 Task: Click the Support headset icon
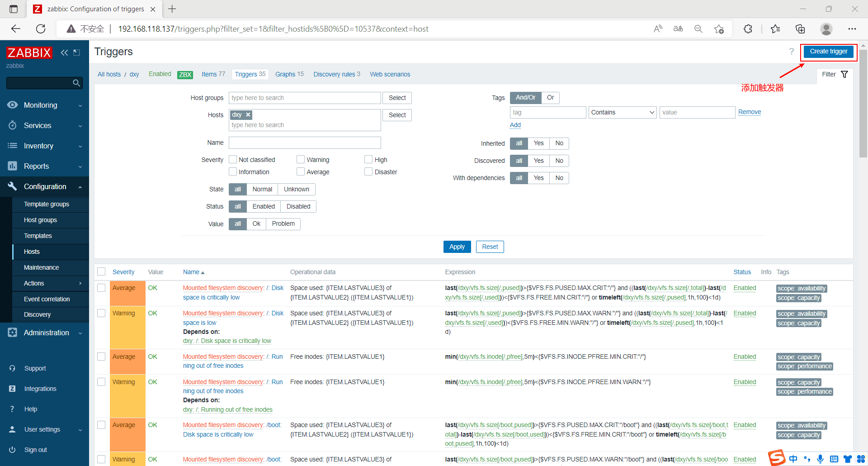(12, 368)
